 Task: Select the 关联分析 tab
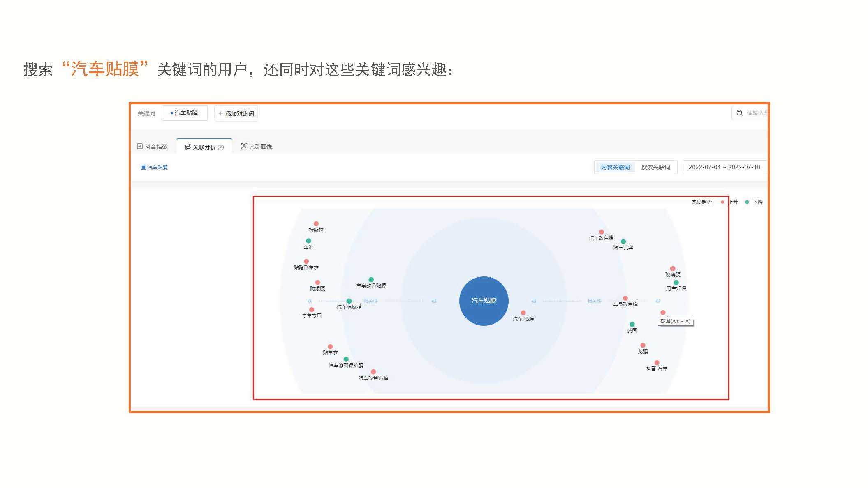pos(204,147)
